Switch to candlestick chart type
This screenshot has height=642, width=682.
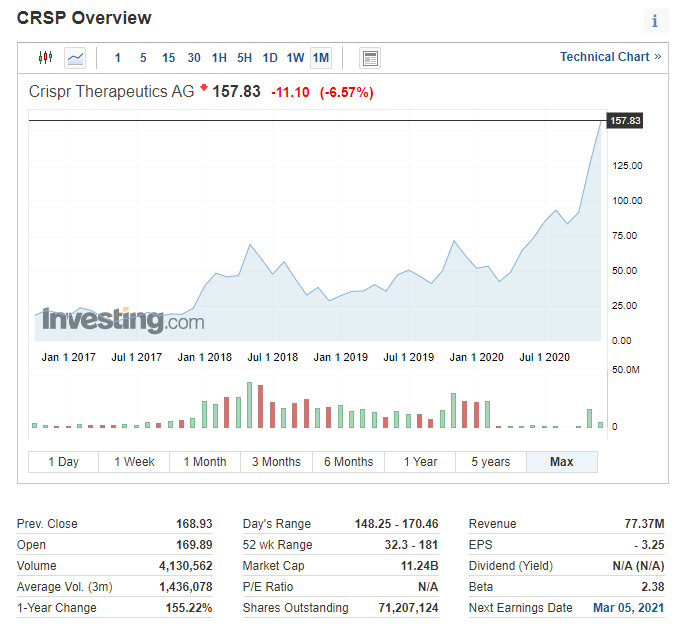coord(45,57)
